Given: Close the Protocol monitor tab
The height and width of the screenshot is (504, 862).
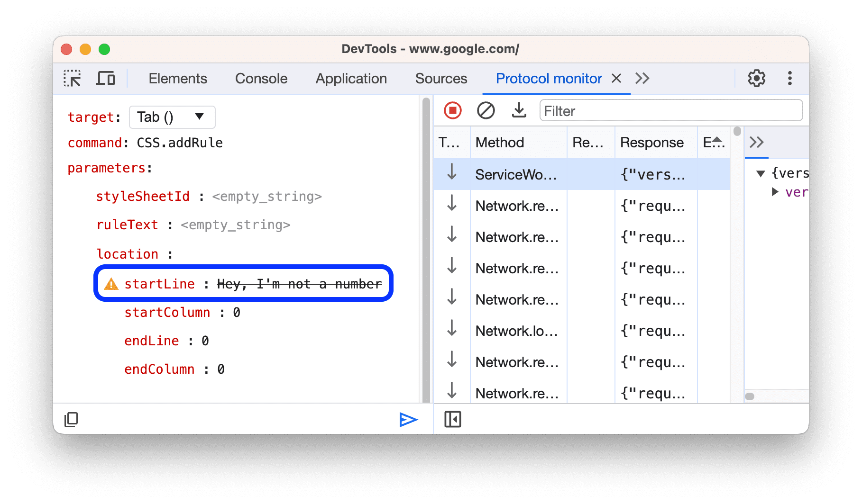Looking at the screenshot, I should 615,79.
